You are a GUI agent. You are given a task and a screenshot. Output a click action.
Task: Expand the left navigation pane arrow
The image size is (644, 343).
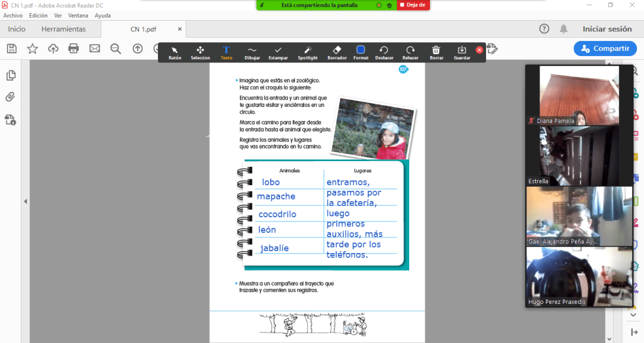click(26, 201)
